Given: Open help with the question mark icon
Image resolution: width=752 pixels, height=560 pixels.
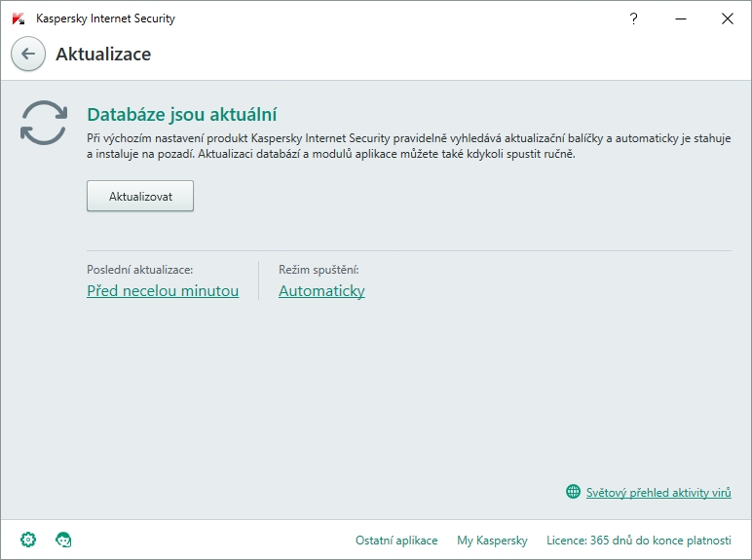Looking at the screenshot, I should (634, 19).
